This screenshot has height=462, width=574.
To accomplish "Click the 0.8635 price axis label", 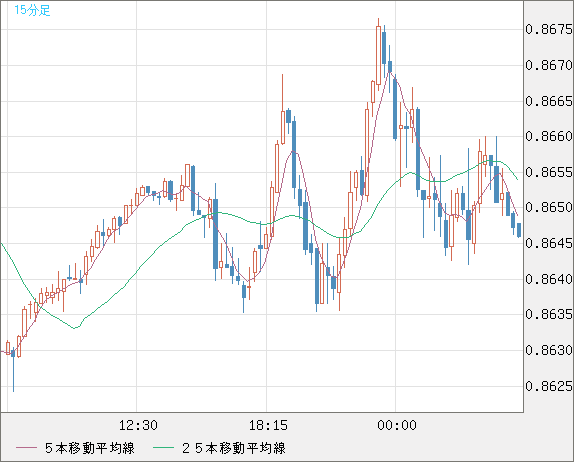I will coord(549,314).
